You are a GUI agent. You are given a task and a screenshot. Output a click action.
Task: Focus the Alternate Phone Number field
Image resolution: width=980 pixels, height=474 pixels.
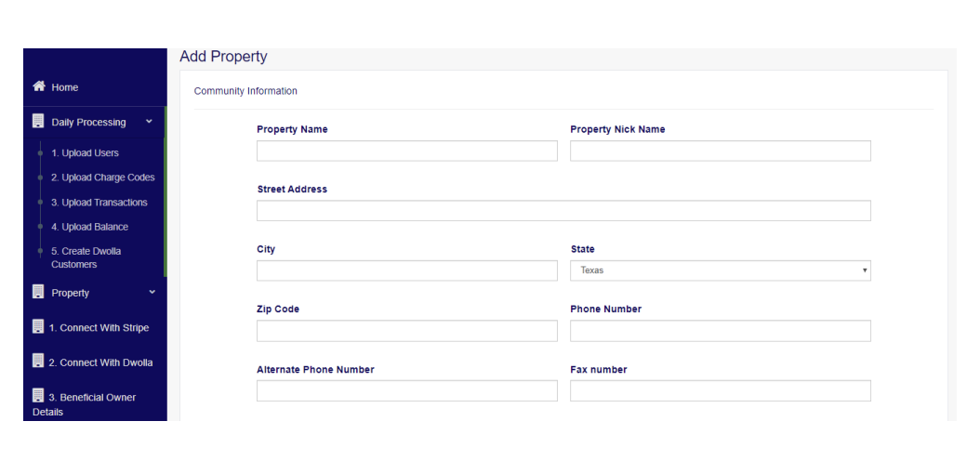pos(407,391)
